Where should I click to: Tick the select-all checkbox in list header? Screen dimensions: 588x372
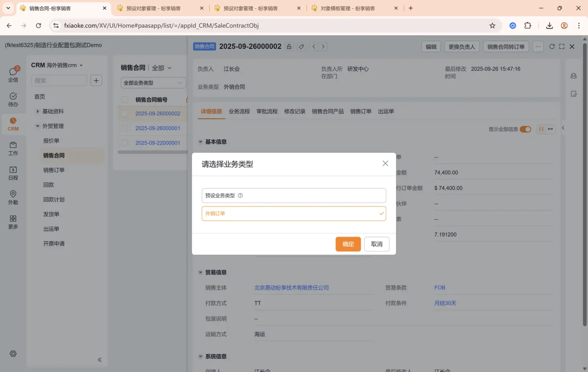125,100
